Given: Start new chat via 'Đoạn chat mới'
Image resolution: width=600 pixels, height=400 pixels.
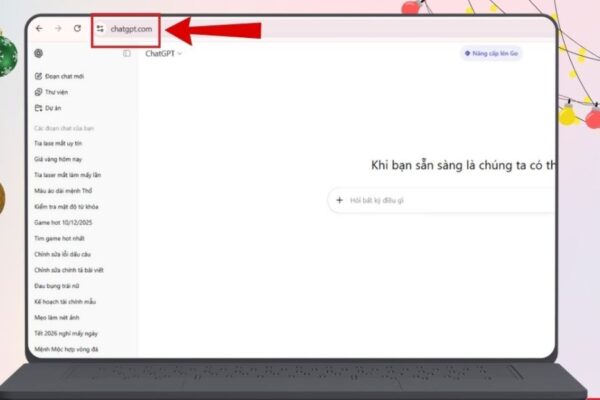Looking at the screenshot, I should click(x=60, y=76).
